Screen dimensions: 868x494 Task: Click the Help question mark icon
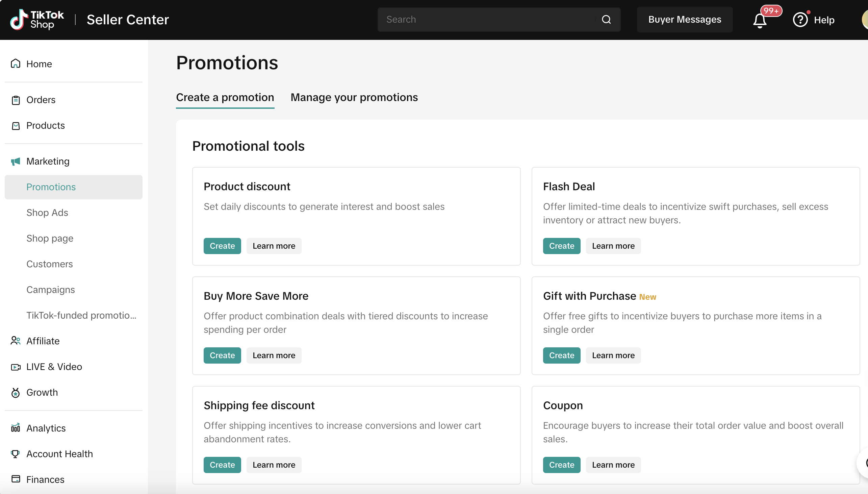pyautogui.click(x=800, y=20)
